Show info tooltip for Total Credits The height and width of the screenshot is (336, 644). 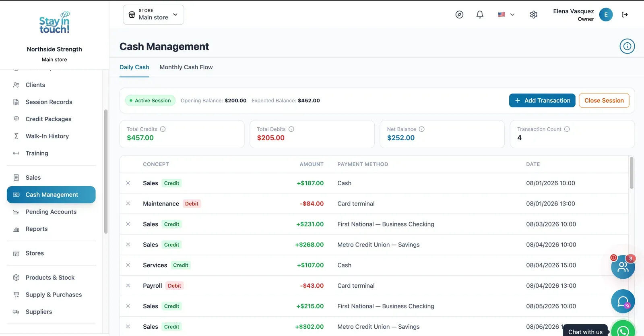pyautogui.click(x=163, y=129)
